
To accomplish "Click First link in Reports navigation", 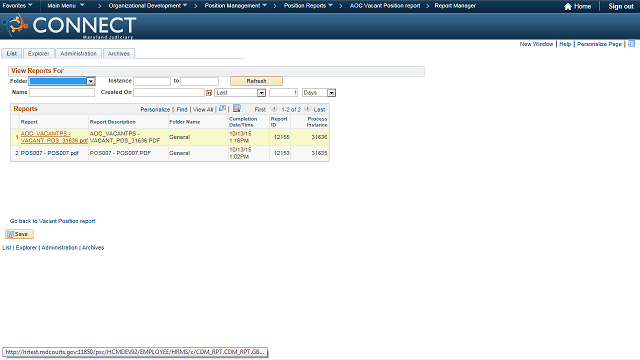I will pos(260,109).
